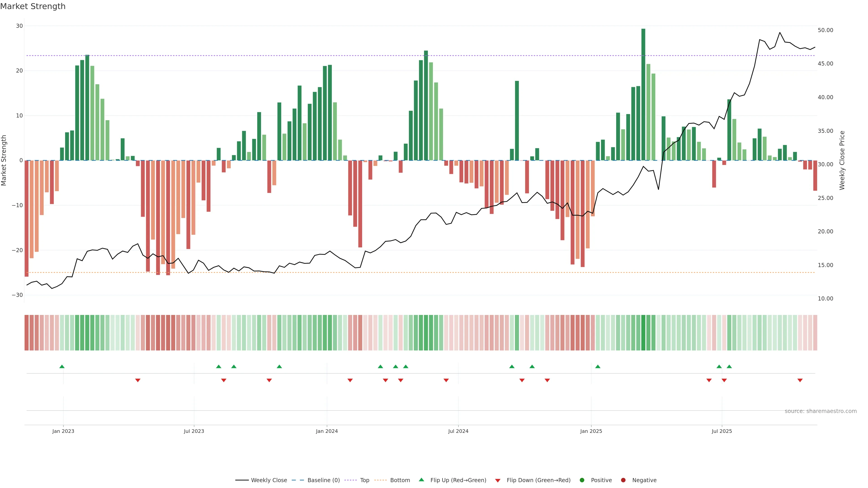Click first green flip-up triangle near Jan 2023
The height and width of the screenshot is (488, 868).
click(x=62, y=366)
